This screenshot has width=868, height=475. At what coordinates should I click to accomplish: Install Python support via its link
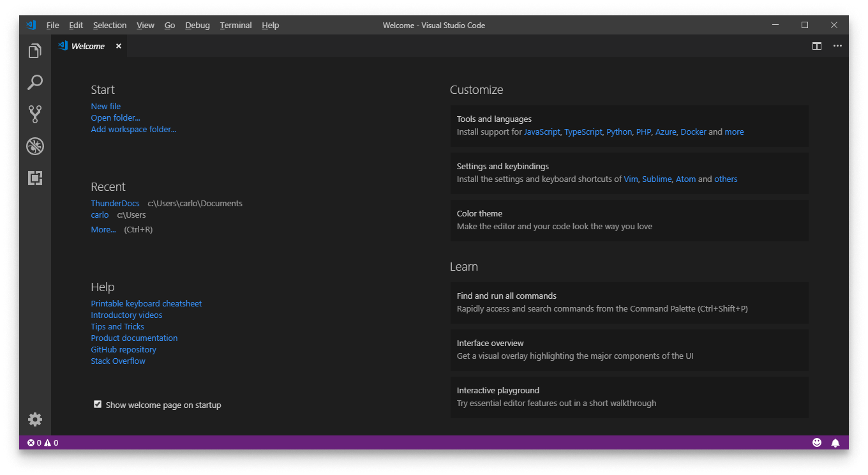click(x=618, y=132)
